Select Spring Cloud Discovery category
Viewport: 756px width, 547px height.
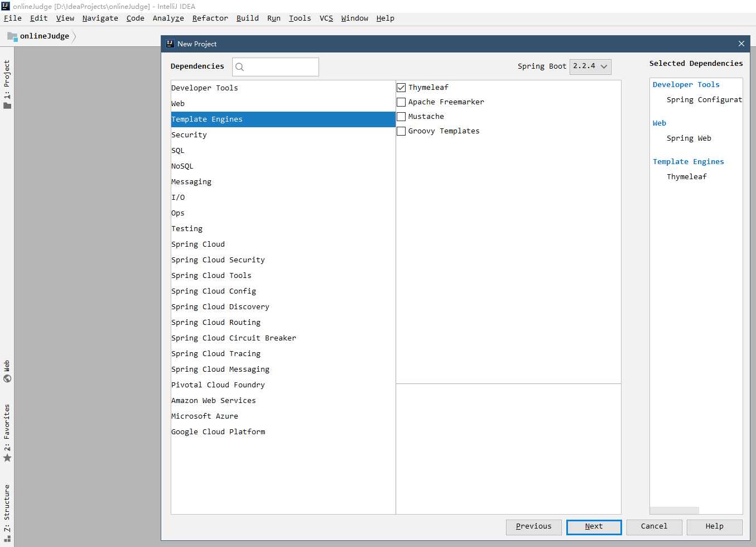pyautogui.click(x=283, y=307)
